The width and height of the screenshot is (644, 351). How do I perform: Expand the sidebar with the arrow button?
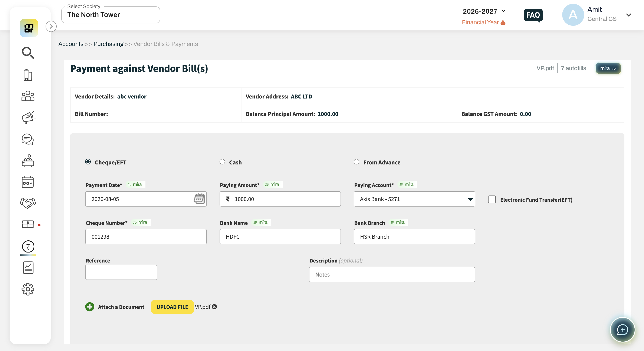51,26
